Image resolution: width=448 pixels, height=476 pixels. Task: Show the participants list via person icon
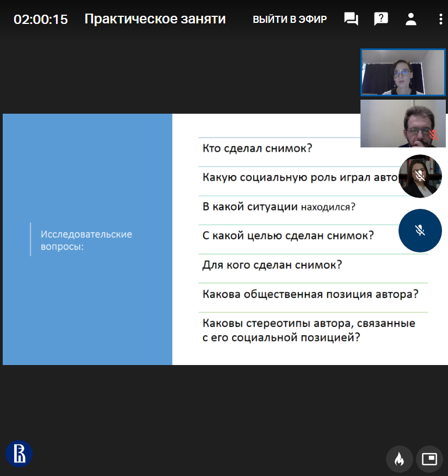point(411,20)
